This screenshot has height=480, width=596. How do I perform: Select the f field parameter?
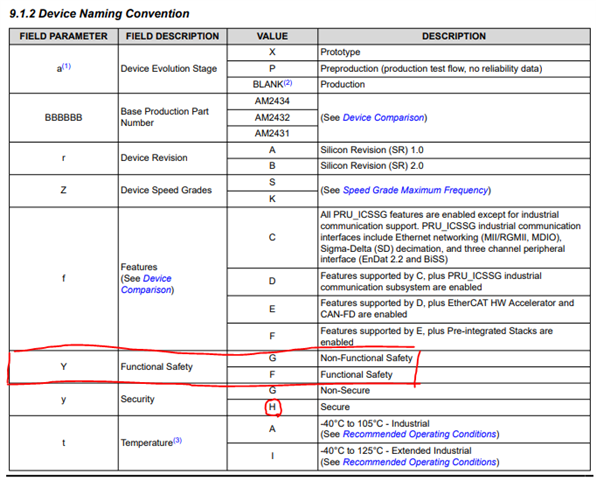click(63, 278)
